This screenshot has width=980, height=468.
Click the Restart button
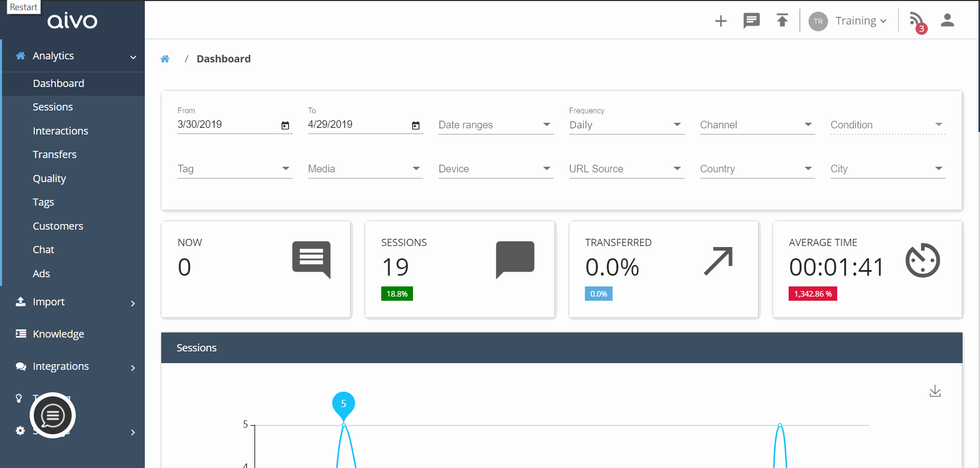click(23, 7)
